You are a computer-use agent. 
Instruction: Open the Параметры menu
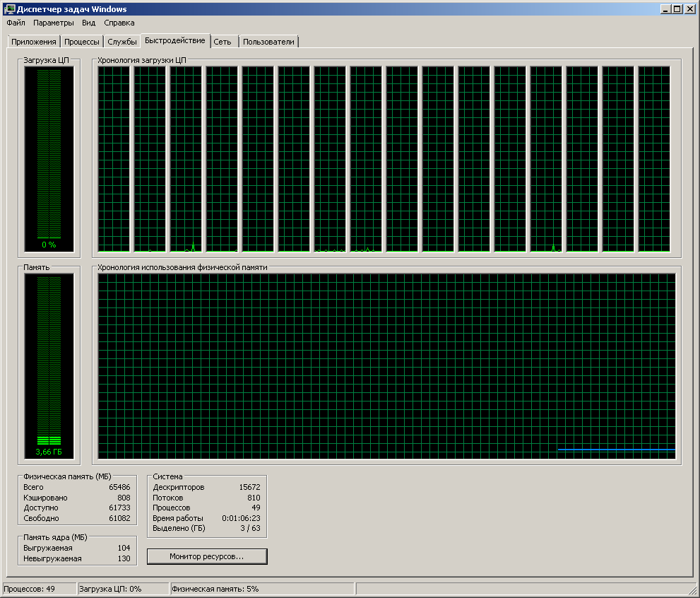pos(53,23)
